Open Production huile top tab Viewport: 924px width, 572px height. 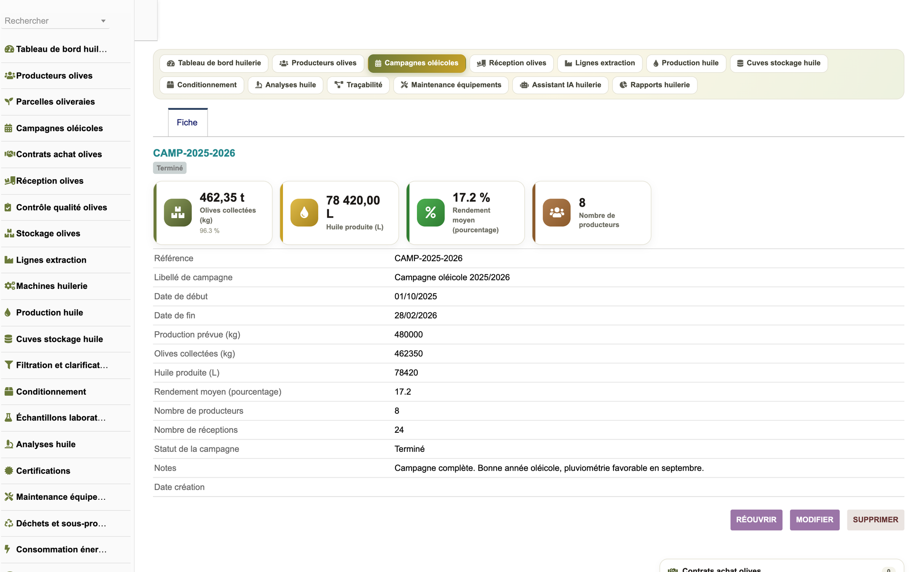pyautogui.click(x=686, y=63)
